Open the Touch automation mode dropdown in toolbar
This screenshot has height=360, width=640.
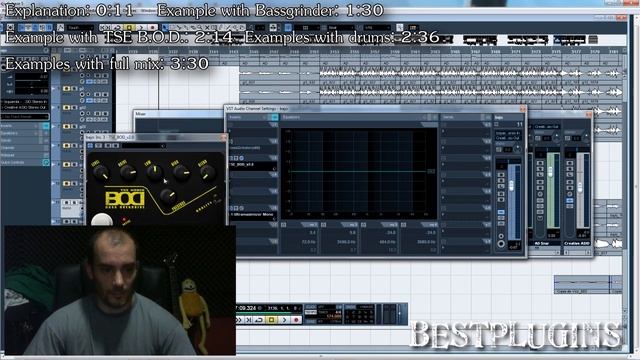tap(80, 28)
